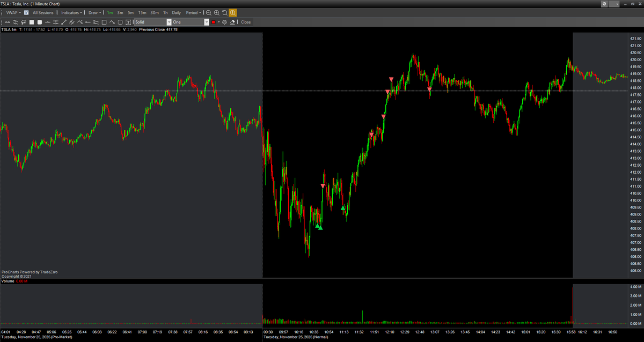The width and height of the screenshot is (644, 342).
Task: Select the single diagonal line segment tool
Action: click(63, 22)
